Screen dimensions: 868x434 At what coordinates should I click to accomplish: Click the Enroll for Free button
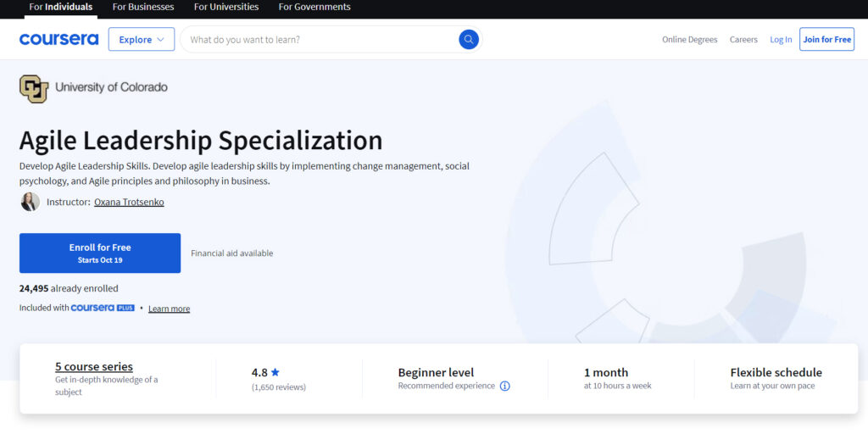(x=100, y=253)
